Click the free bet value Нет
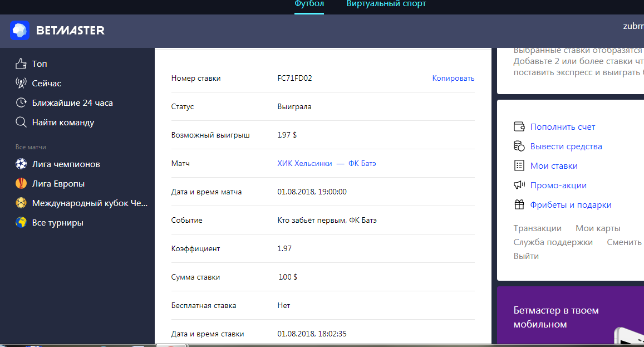644x347 pixels. coord(283,305)
